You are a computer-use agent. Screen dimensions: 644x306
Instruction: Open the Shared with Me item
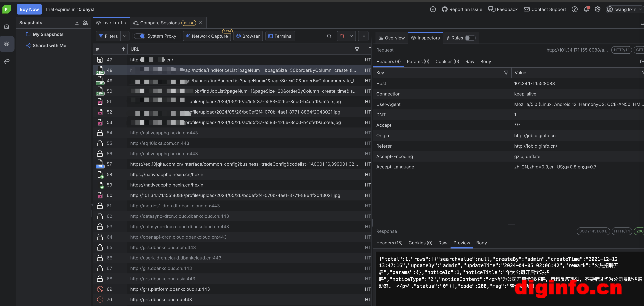(46, 46)
